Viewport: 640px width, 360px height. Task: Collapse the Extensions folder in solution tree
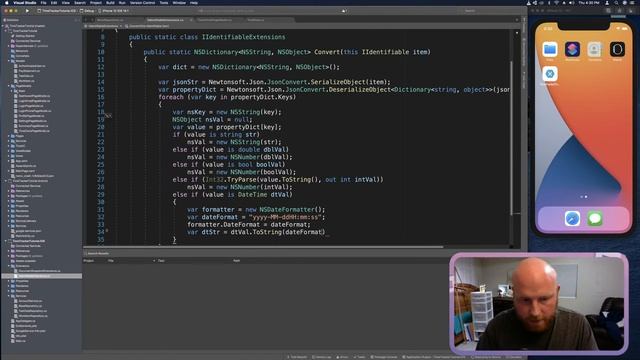click(x=9, y=266)
